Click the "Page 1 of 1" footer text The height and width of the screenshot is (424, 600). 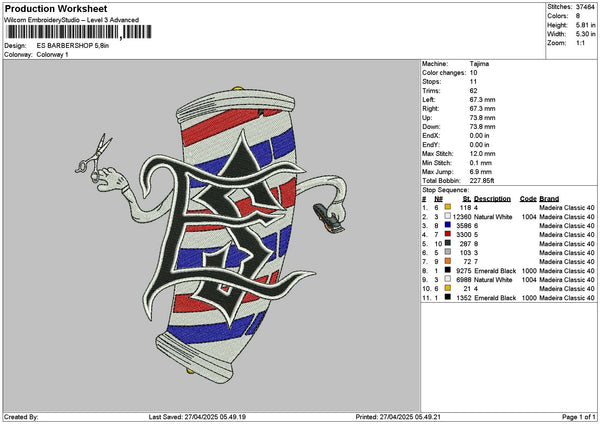579,417
